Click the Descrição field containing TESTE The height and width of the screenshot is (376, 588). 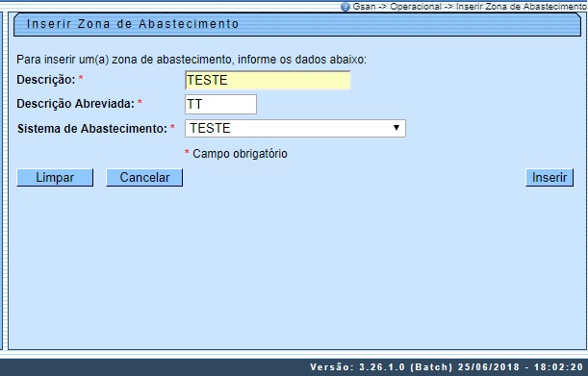pyautogui.click(x=268, y=80)
